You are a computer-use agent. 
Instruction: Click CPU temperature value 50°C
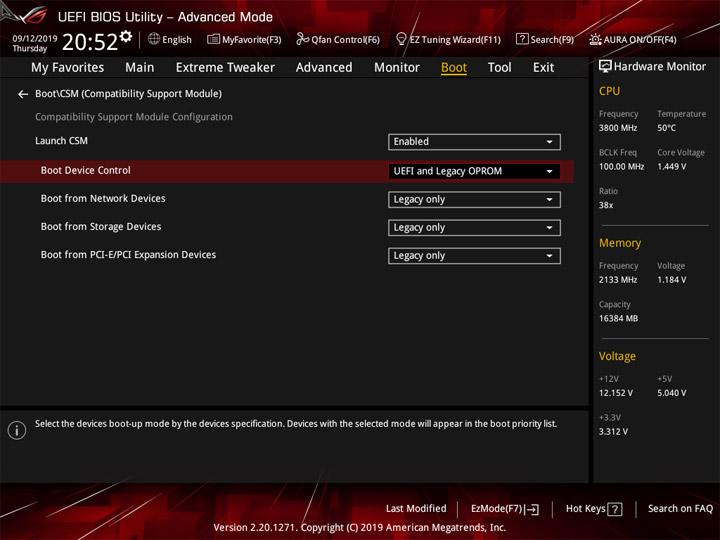point(666,128)
